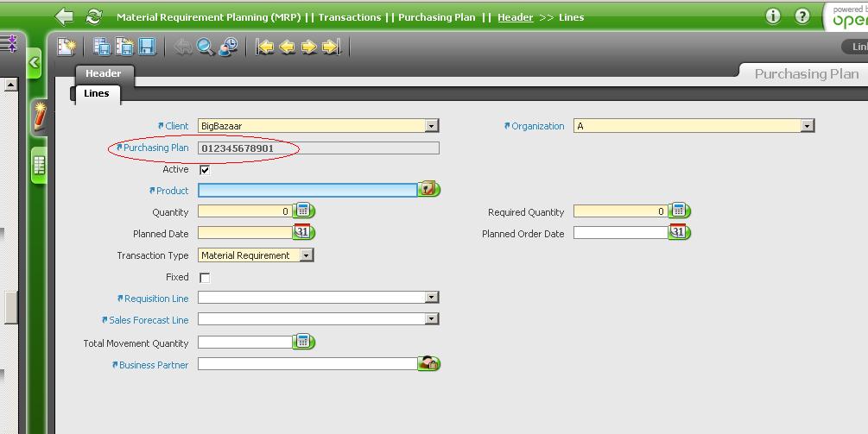Focus the Product input field
Screen dimensions: 868x434
point(307,190)
